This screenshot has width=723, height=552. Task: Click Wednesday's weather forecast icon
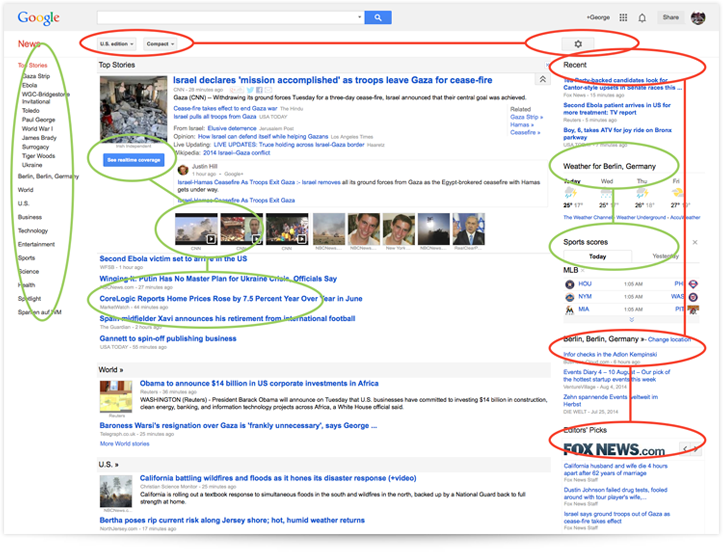(x=606, y=193)
